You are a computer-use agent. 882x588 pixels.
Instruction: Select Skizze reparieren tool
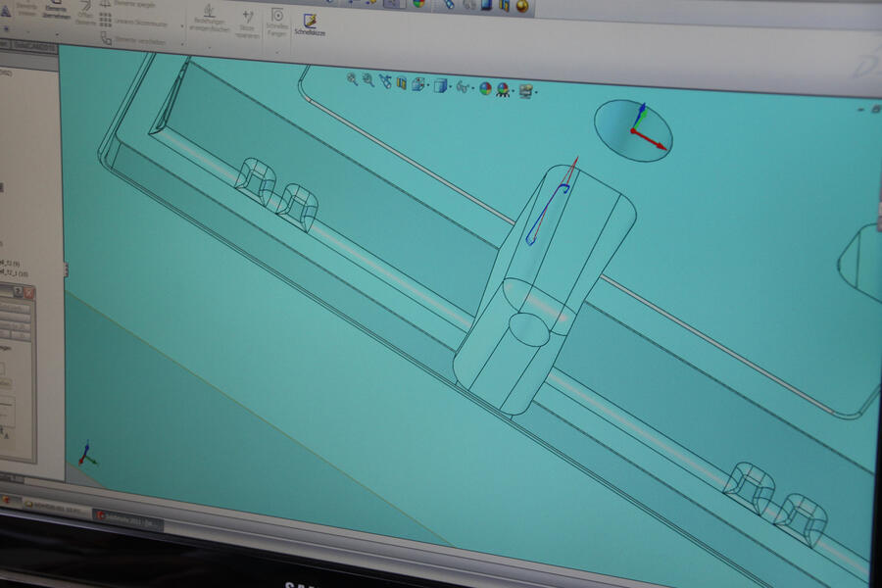click(x=248, y=24)
